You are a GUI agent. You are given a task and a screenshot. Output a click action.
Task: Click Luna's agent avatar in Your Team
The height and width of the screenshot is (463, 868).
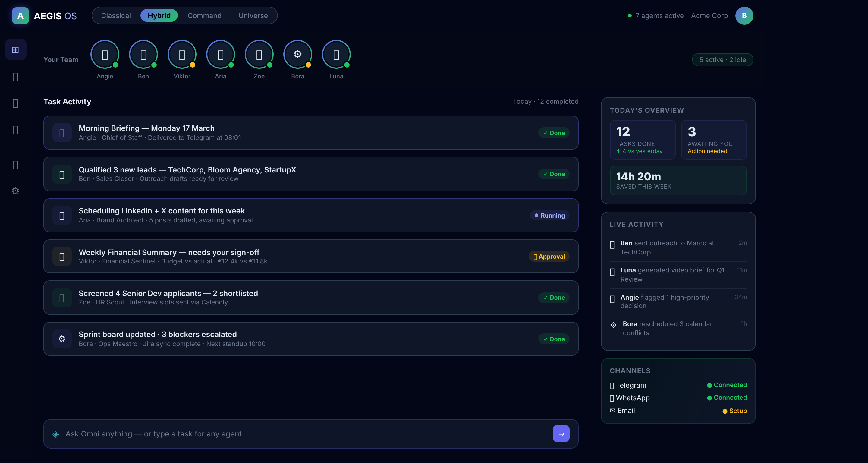pos(336,54)
